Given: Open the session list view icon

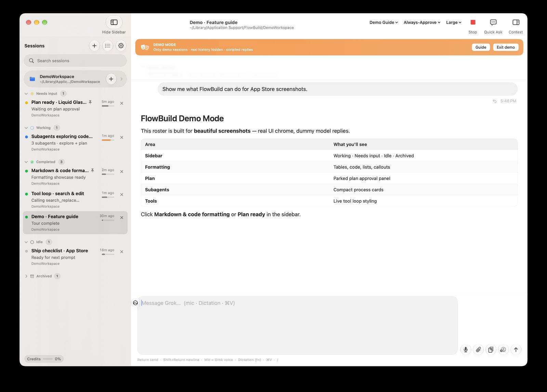Looking at the screenshot, I should [108, 45].
